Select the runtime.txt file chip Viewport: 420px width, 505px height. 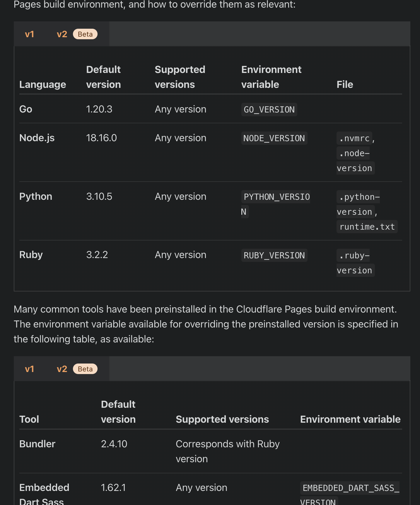click(367, 226)
